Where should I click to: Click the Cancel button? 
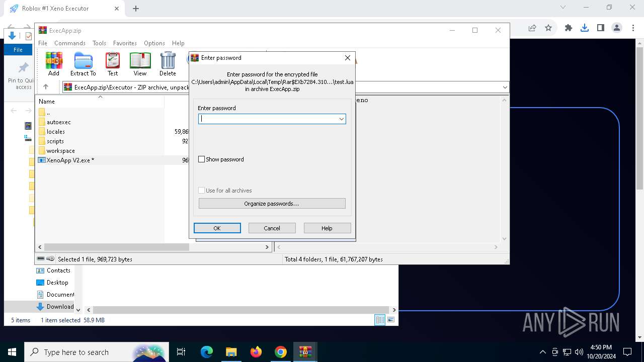272,228
